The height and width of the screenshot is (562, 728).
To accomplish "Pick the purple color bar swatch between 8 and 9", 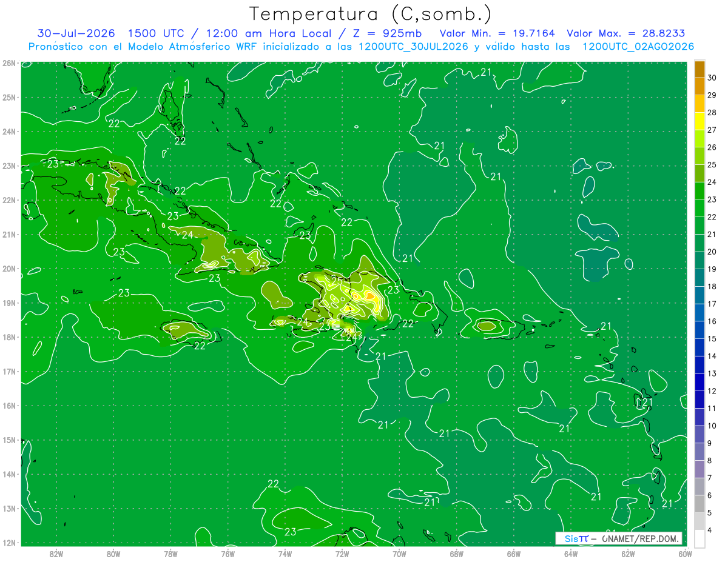I will [699, 452].
